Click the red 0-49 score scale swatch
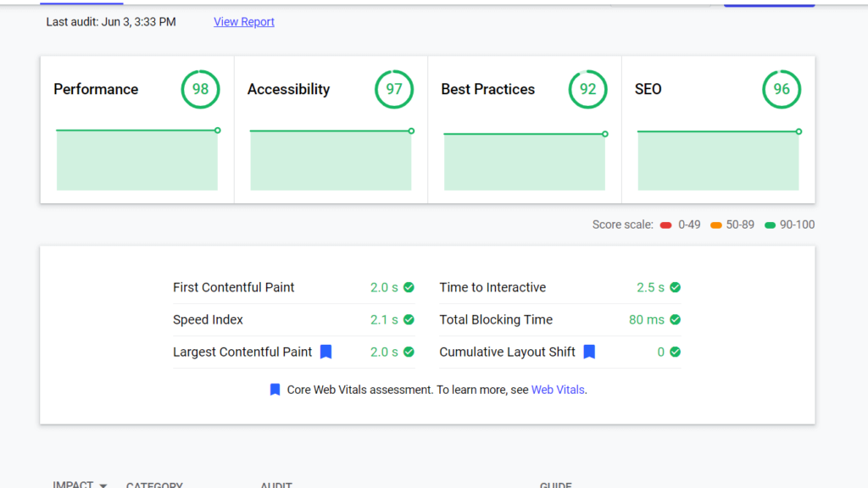 point(666,225)
